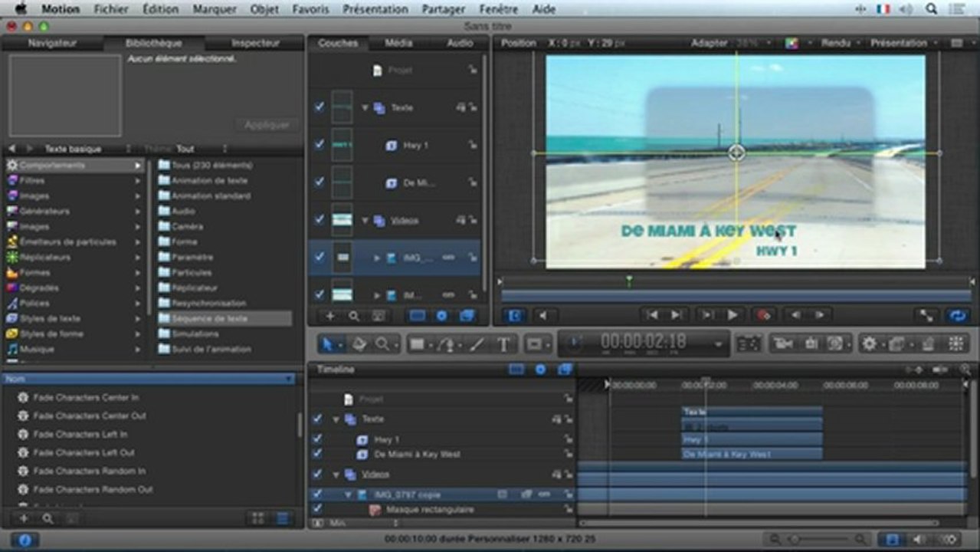Disable the Masque rectangulaire checkbox
The height and width of the screenshot is (552, 980).
[x=317, y=509]
